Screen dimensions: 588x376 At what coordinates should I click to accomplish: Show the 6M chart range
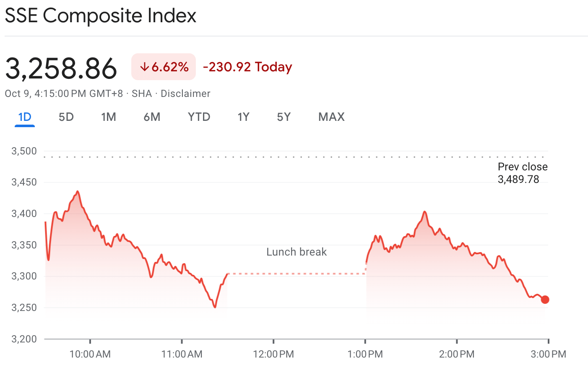click(152, 117)
